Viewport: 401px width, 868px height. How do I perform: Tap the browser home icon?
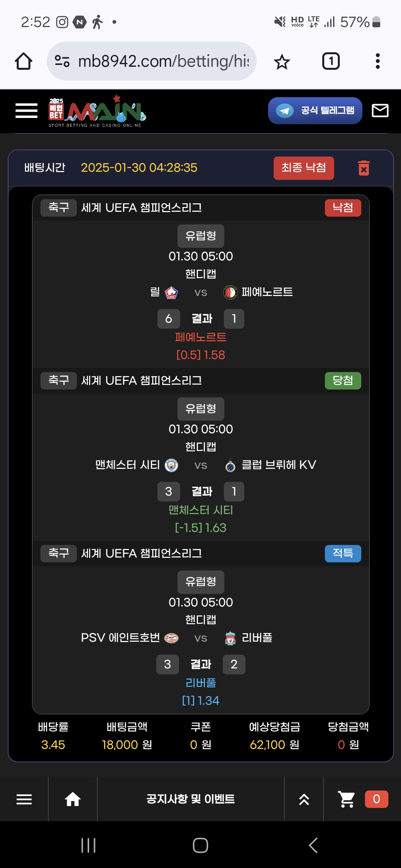(23, 61)
